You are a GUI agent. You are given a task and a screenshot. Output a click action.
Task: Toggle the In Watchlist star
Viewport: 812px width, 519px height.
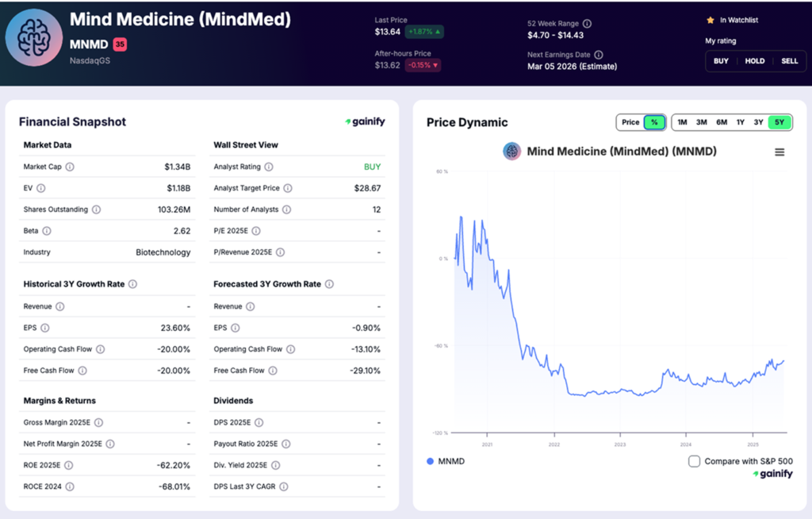pyautogui.click(x=710, y=21)
